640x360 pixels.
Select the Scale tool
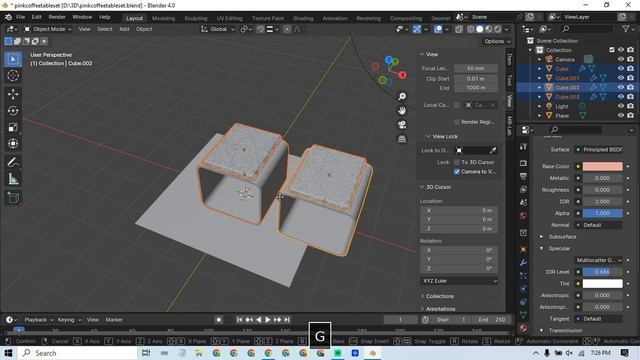point(13,127)
